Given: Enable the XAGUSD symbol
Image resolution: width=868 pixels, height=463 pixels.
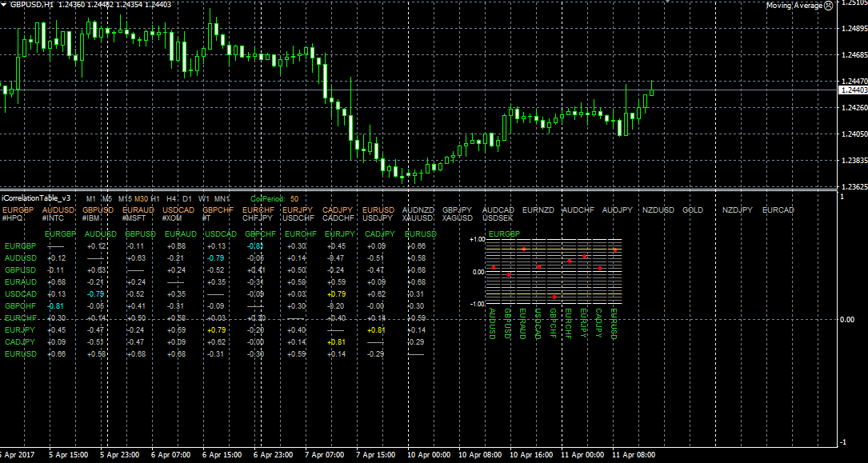Looking at the screenshot, I should (x=456, y=218).
